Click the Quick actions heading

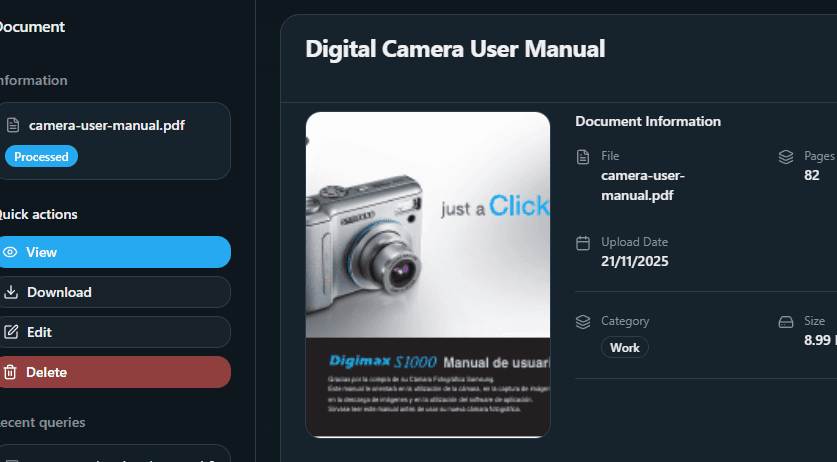(x=37, y=214)
